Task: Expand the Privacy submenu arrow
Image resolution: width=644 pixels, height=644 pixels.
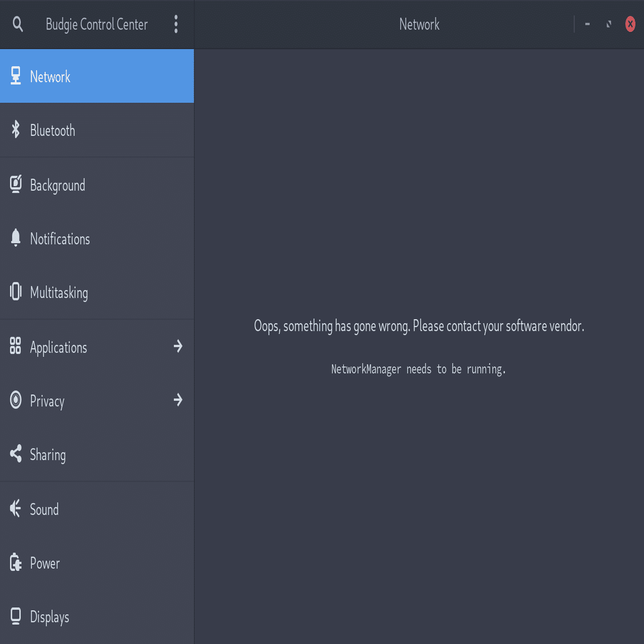Action: pos(178,400)
